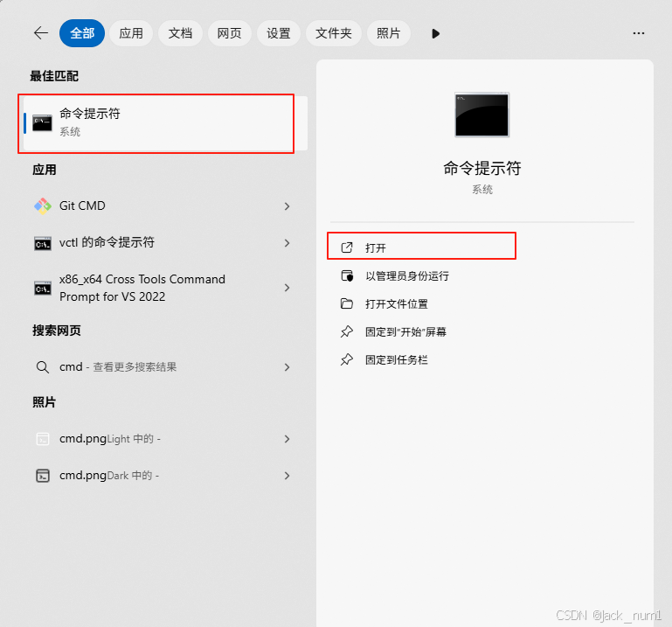Expand cmd web search chevron
672x627 pixels.
(x=288, y=367)
